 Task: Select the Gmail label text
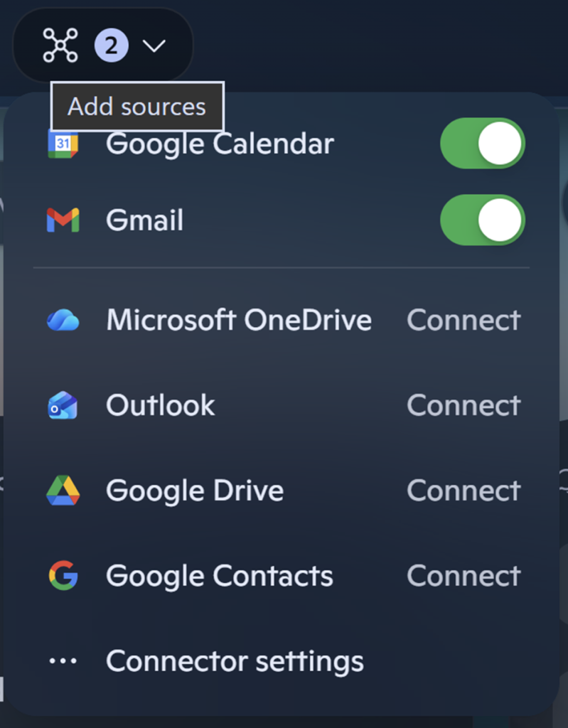point(144,220)
